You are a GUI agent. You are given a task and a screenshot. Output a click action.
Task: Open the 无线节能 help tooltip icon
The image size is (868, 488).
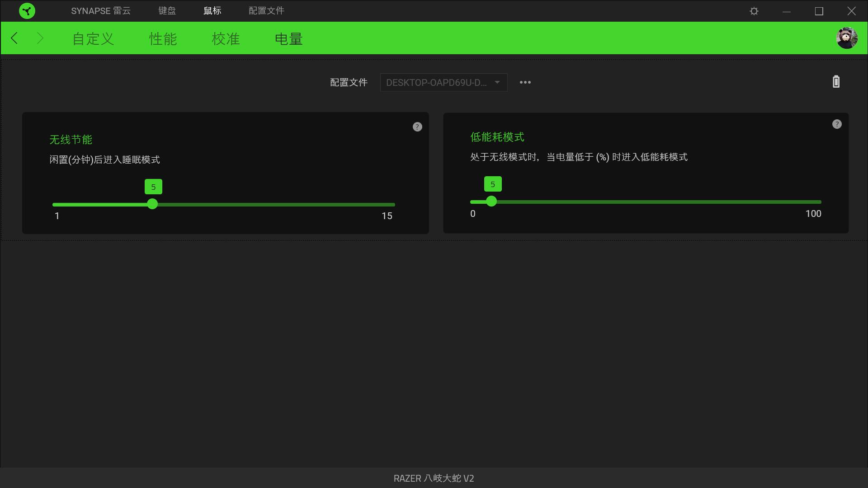pos(417,127)
